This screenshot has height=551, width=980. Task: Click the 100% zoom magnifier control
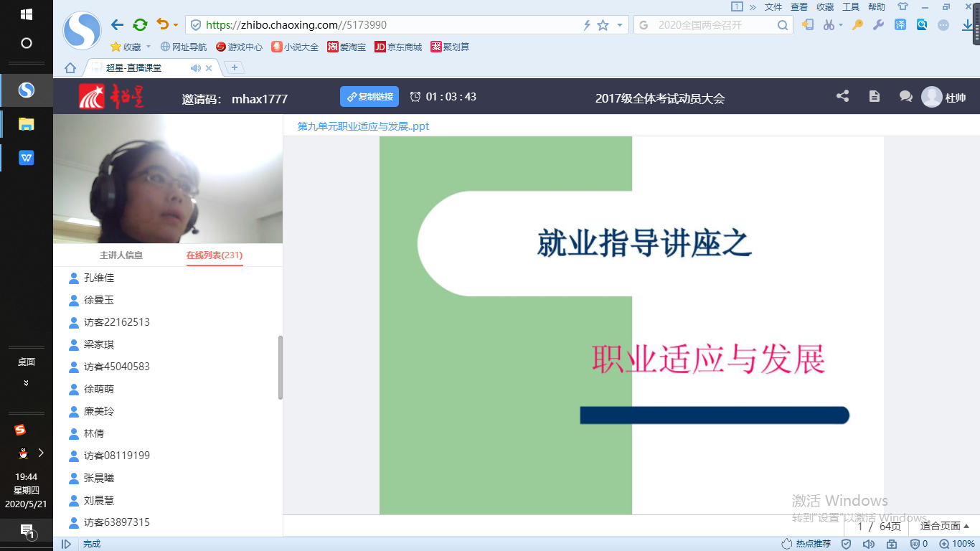pyautogui.click(x=957, y=544)
